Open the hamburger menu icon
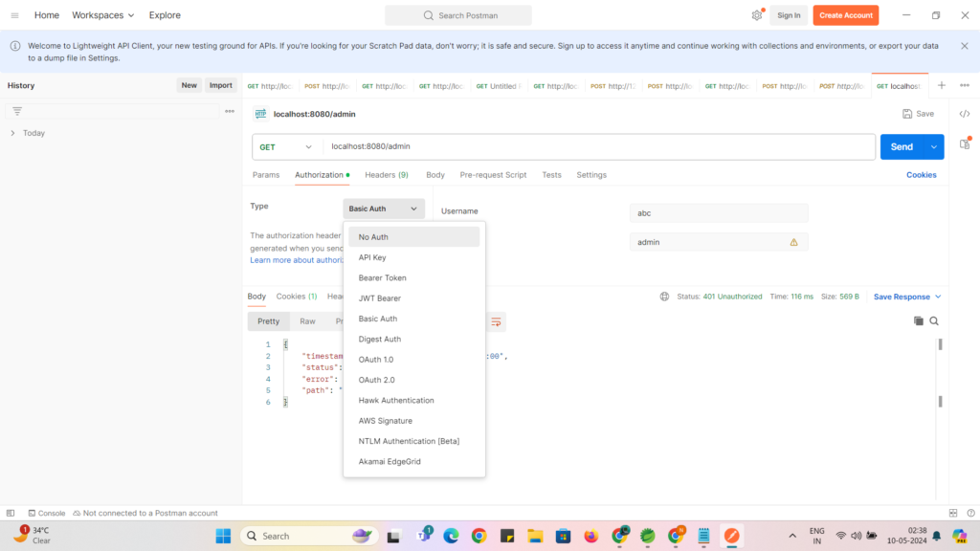This screenshot has width=980, height=551. coord(14,15)
